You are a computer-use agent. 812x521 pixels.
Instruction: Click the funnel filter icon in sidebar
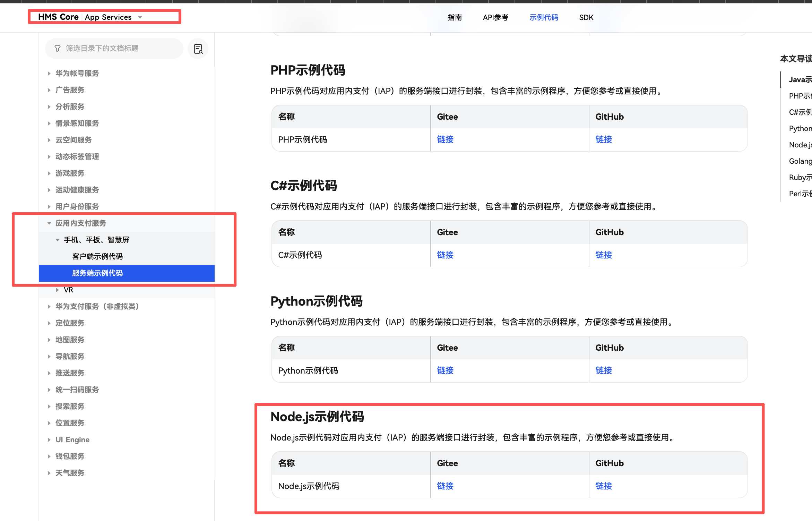(58, 49)
